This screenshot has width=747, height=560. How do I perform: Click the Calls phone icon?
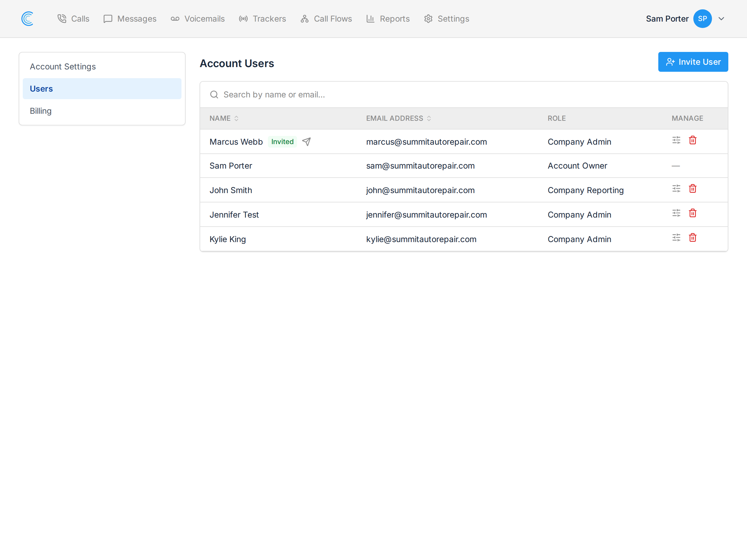coord(62,19)
